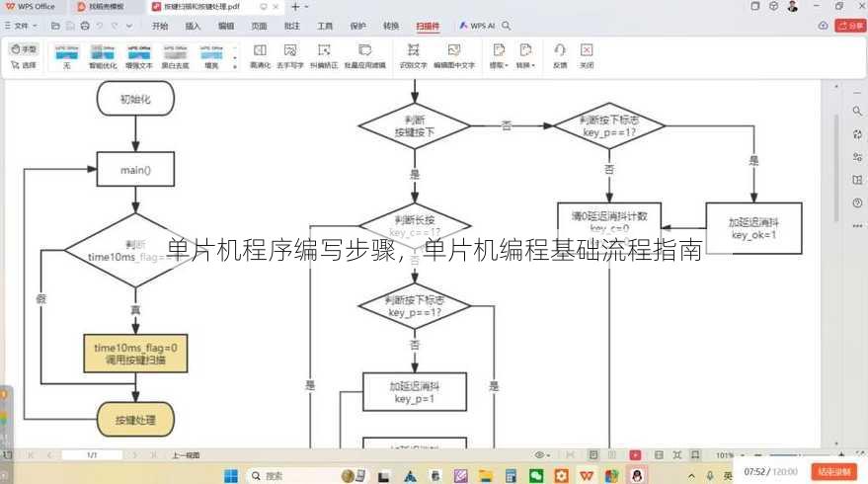Image resolution: width=868 pixels, height=484 pixels.
Task: Switch to the 开始 ribbon tab
Action: click(160, 26)
